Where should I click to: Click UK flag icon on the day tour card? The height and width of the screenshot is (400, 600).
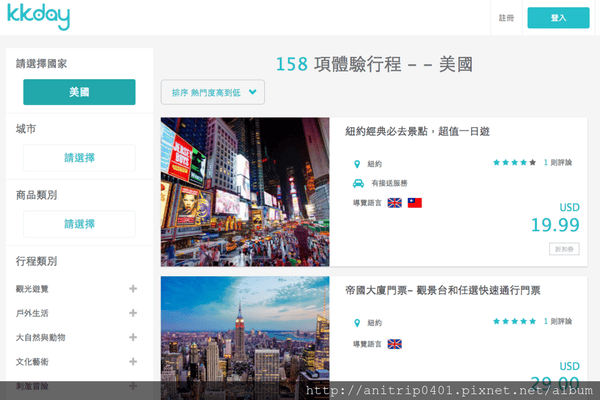[x=395, y=203]
